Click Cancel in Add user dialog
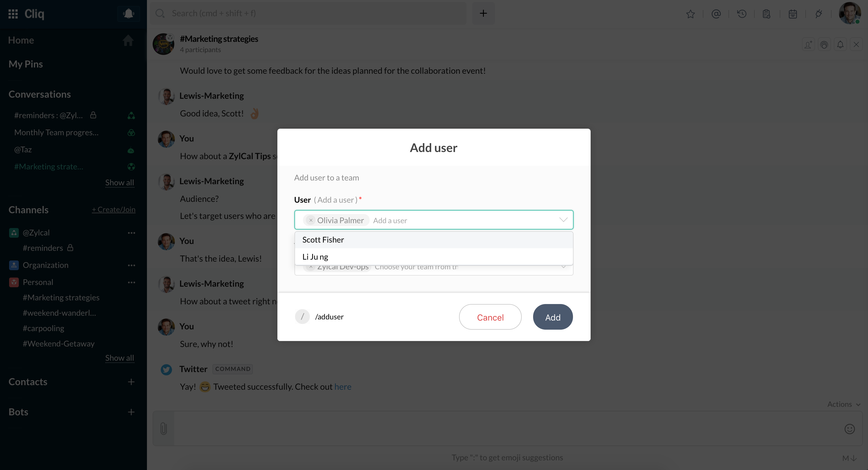 (x=490, y=317)
